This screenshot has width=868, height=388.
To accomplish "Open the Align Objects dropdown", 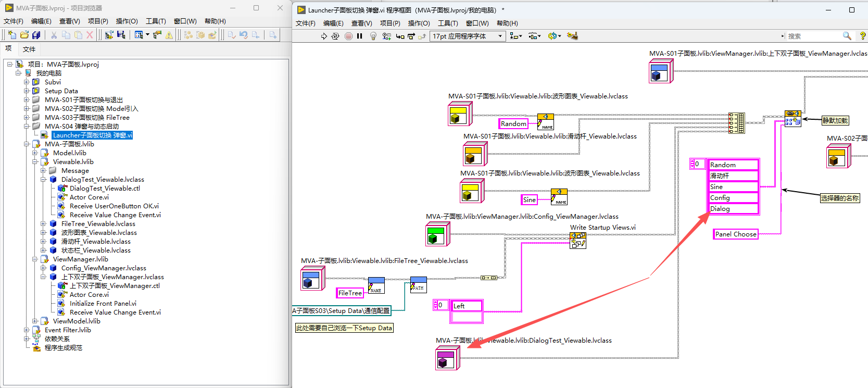I will (x=515, y=36).
